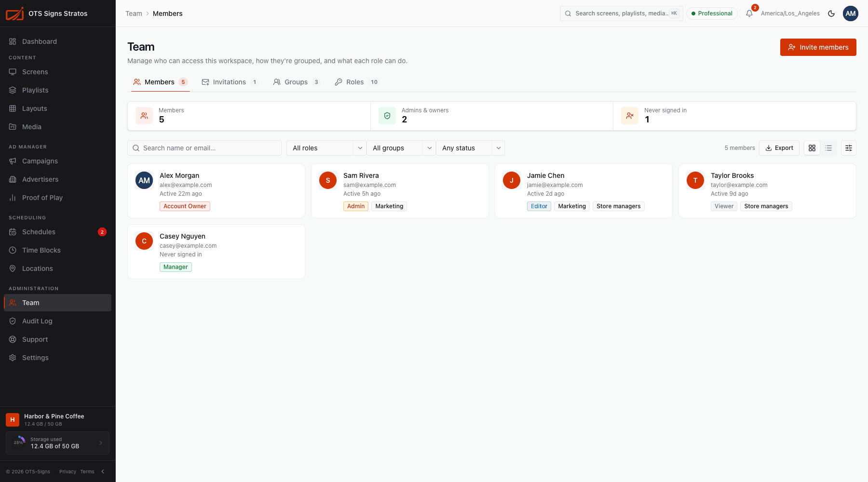The image size is (868, 482).
Task: Open the Audit Log
Action: (x=58, y=321)
